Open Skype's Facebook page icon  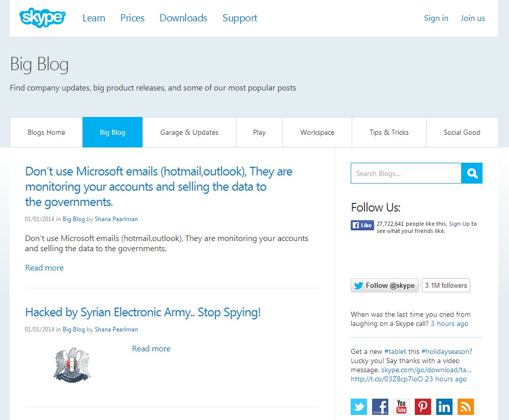[x=380, y=407]
